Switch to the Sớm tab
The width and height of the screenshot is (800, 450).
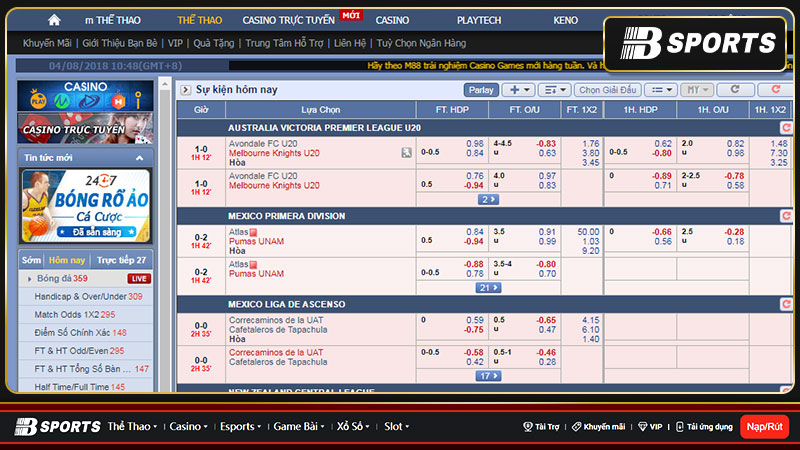tap(31, 260)
